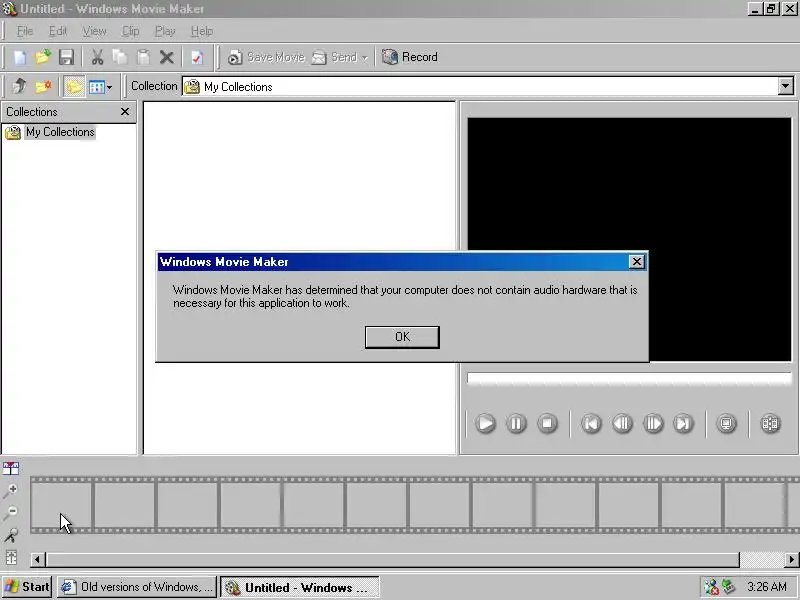The image size is (800, 600).
Task: Click the Split Clip button
Action: click(x=770, y=423)
